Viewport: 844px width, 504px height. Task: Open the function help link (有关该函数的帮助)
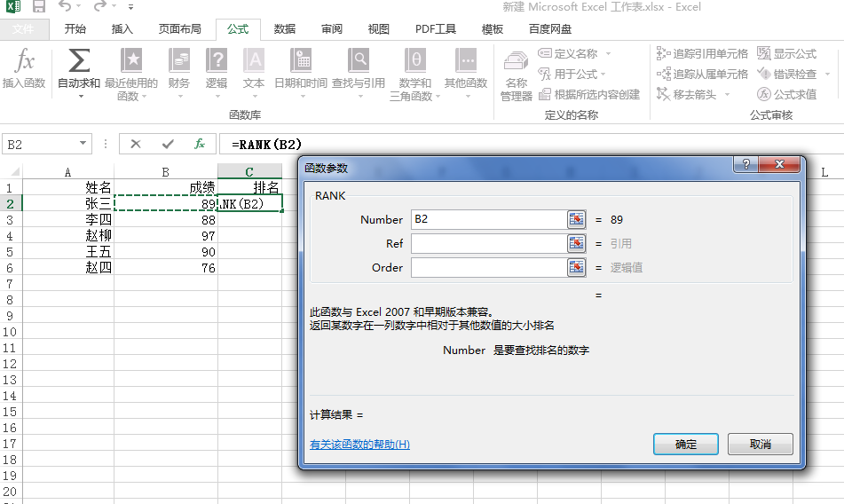click(x=359, y=445)
